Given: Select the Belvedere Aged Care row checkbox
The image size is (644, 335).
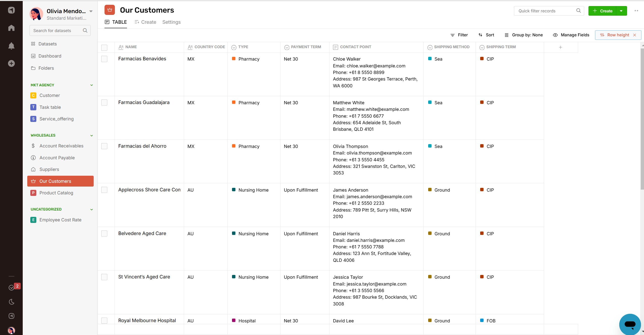Looking at the screenshot, I should coord(104,234).
